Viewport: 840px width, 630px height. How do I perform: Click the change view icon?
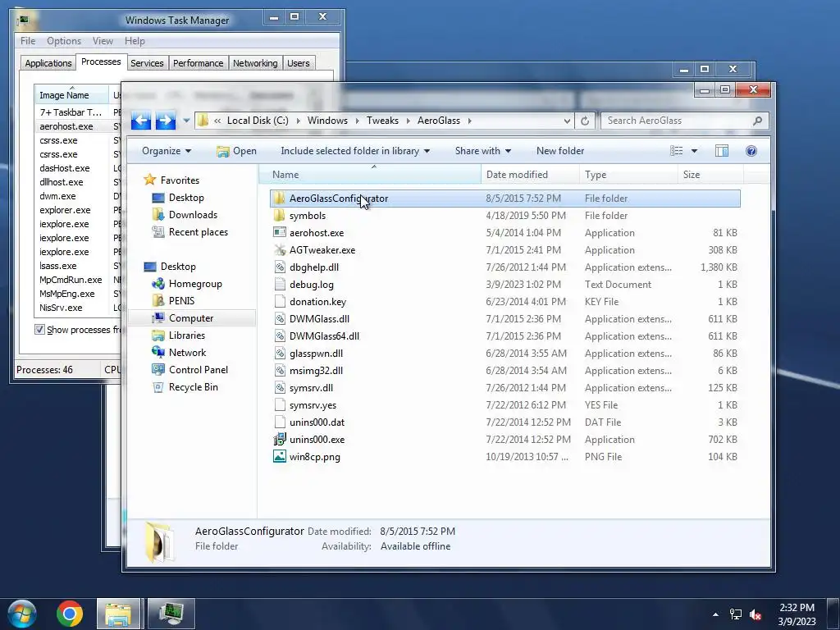677,151
